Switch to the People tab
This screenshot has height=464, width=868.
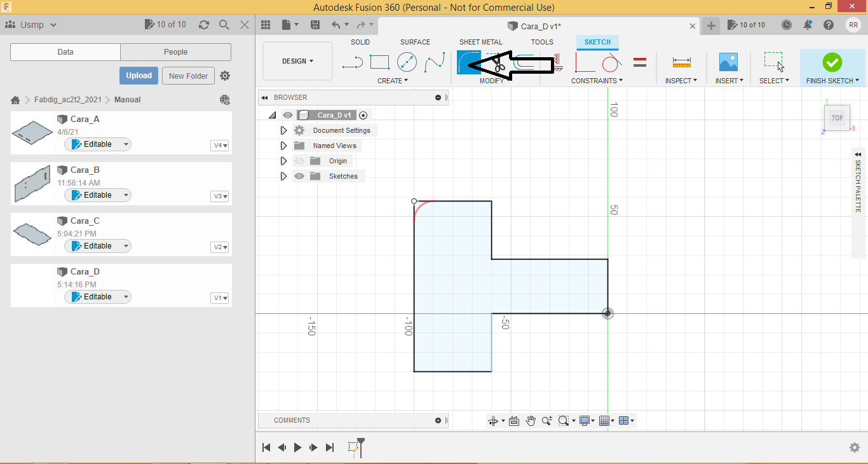point(175,52)
